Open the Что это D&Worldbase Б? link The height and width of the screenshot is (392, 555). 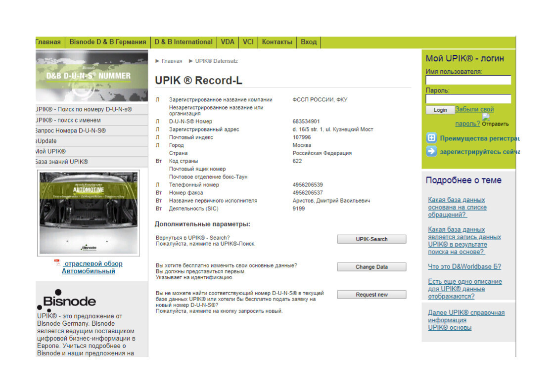[464, 266]
